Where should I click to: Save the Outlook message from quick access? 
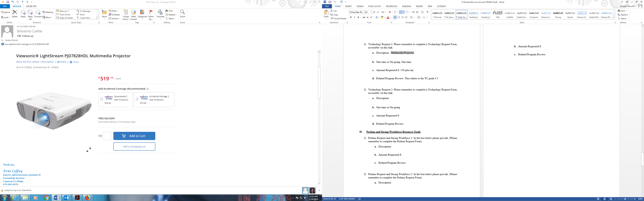8,2
